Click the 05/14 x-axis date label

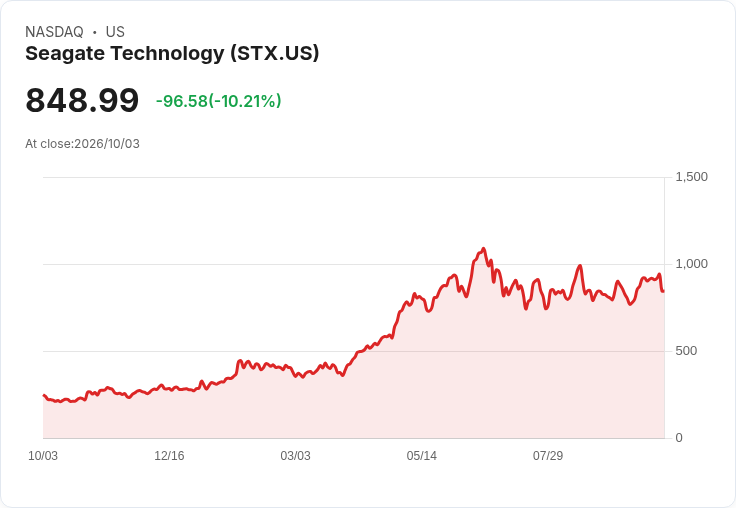(x=422, y=456)
